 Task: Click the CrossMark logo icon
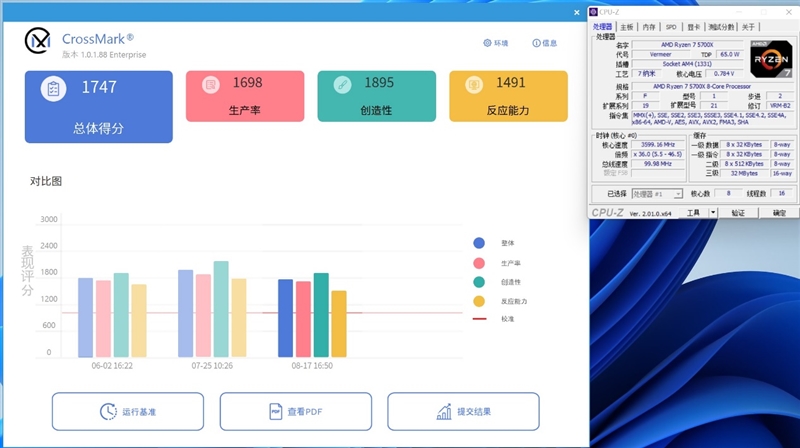click(x=38, y=41)
